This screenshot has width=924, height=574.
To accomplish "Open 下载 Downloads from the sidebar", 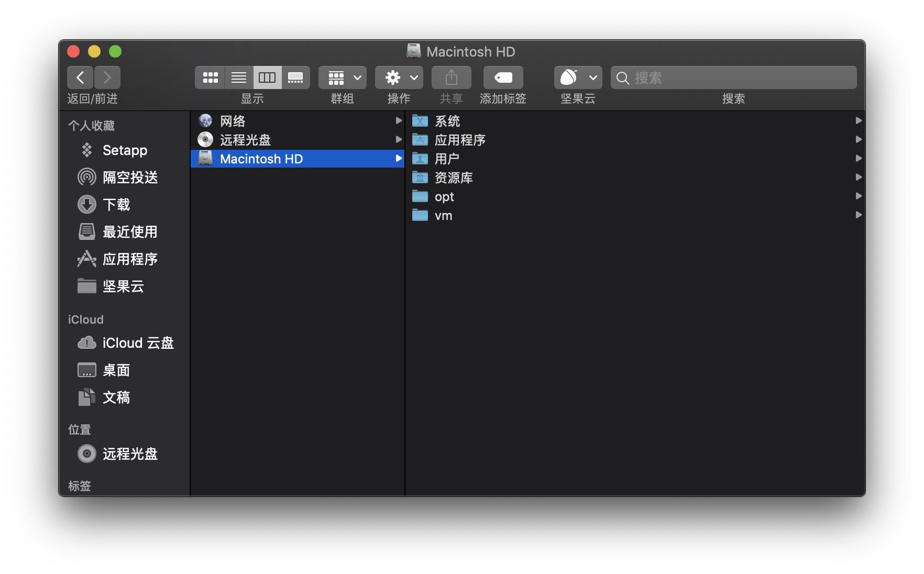I will tap(117, 204).
